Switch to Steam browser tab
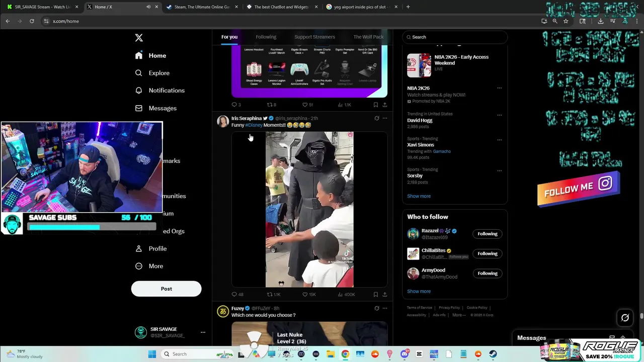The width and height of the screenshot is (644, 362). pos(201,7)
